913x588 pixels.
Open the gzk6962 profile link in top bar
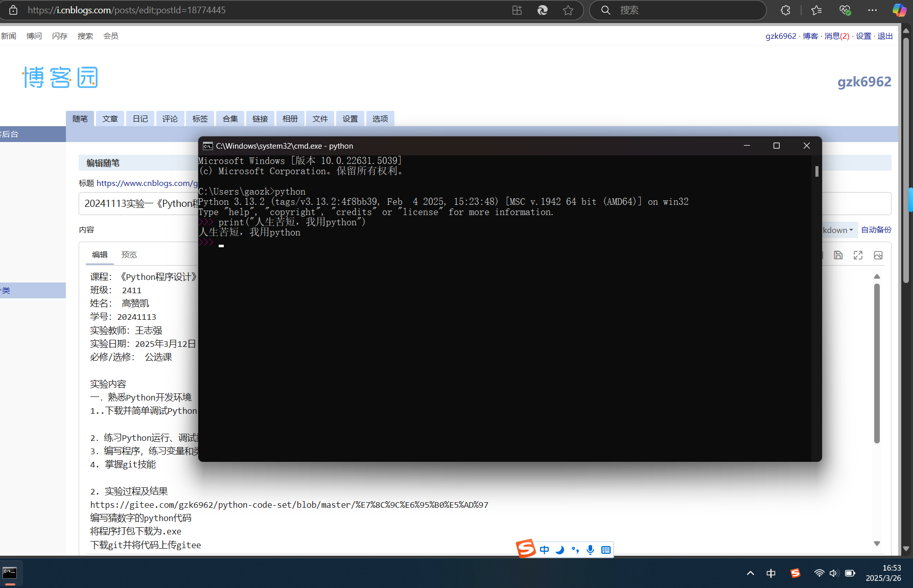[781, 36]
